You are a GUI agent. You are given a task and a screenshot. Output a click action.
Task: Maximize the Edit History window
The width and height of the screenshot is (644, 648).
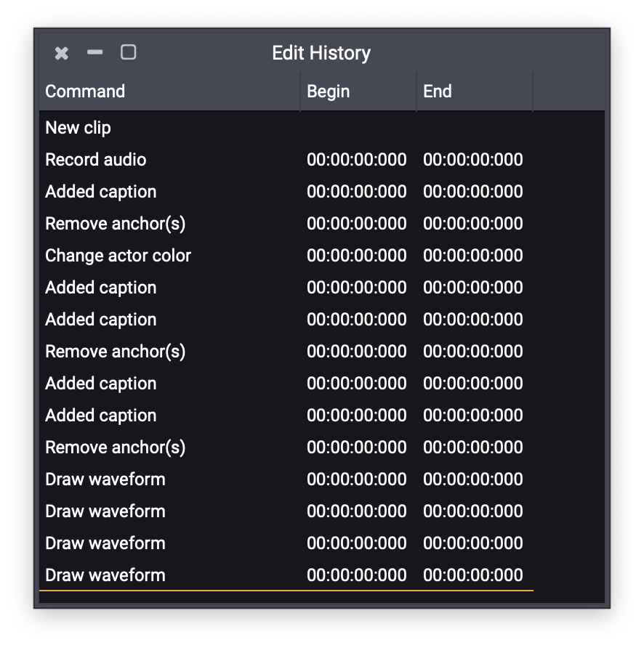[x=129, y=52]
